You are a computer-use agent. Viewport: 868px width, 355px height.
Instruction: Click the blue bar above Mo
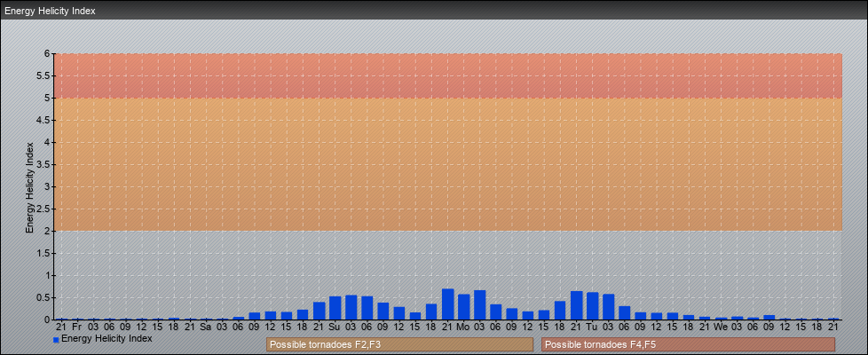click(x=463, y=307)
